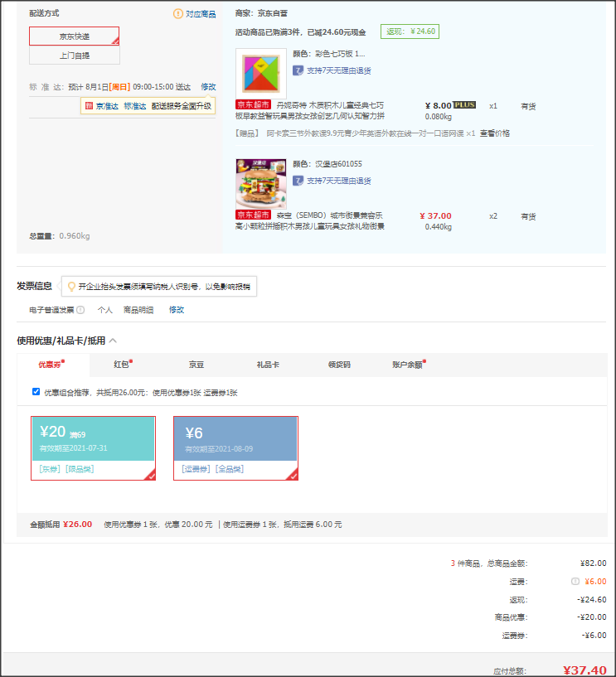Click the 对应商品 link

coord(201,14)
